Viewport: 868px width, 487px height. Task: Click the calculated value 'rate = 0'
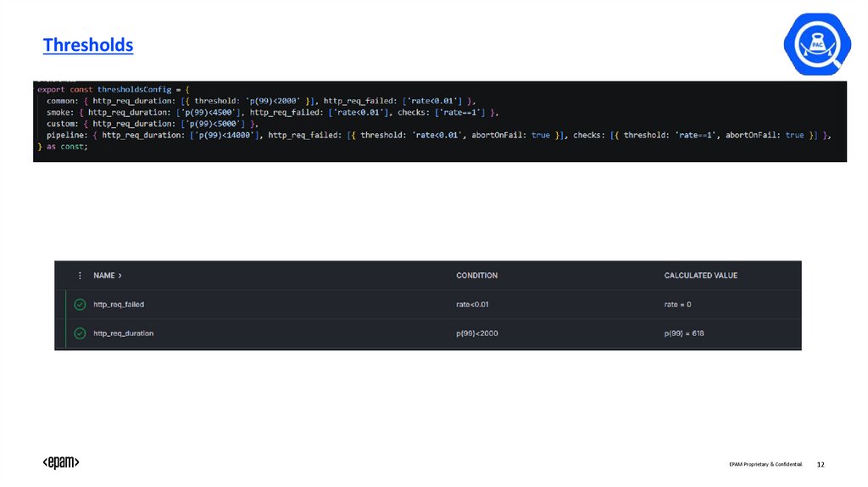point(677,305)
